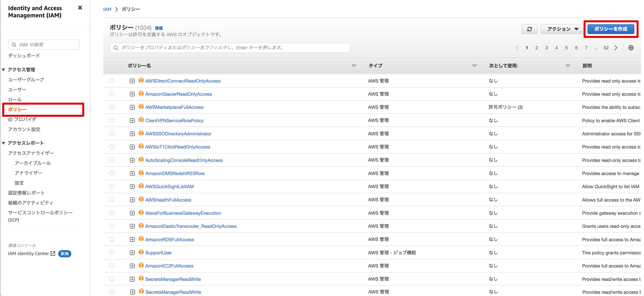
Task: Open ロール in the sidebar
Action: pyautogui.click(x=15, y=100)
